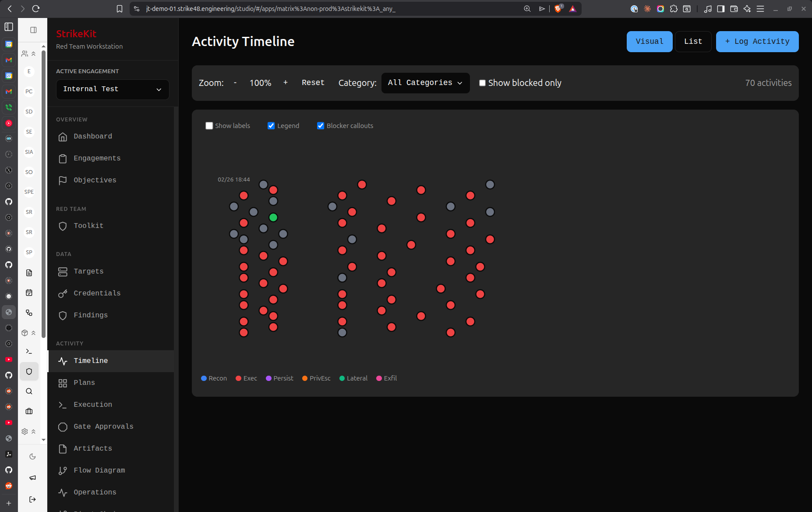Toggle the browser vertical tabs panel

click(9, 27)
